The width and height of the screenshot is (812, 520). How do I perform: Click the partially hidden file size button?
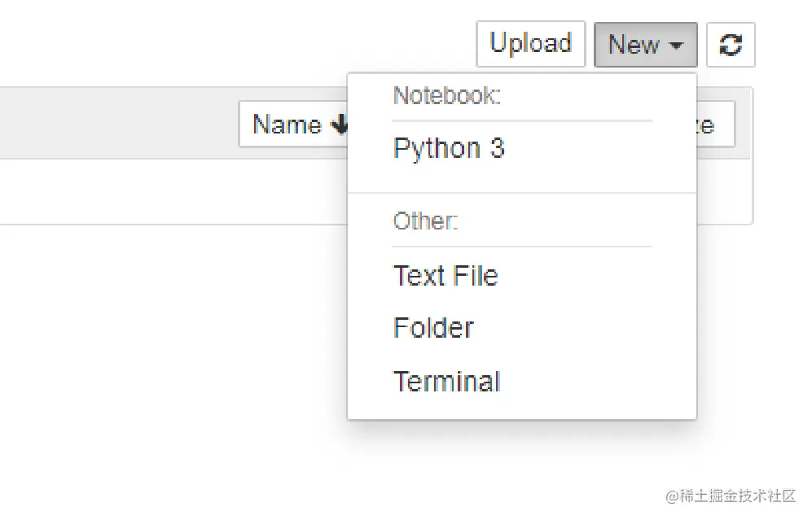coord(717,125)
